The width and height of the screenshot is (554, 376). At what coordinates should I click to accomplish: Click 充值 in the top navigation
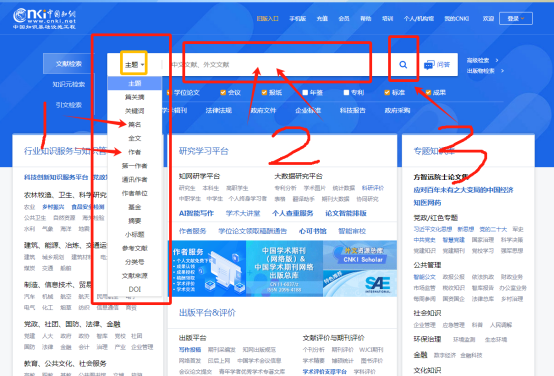pyautogui.click(x=322, y=18)
